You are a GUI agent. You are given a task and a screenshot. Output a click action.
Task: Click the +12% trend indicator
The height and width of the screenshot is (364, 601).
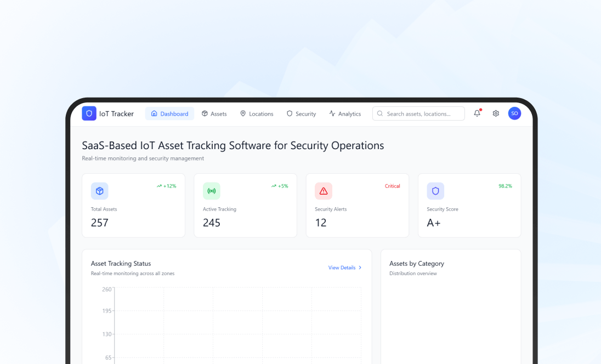click(167, 186)
